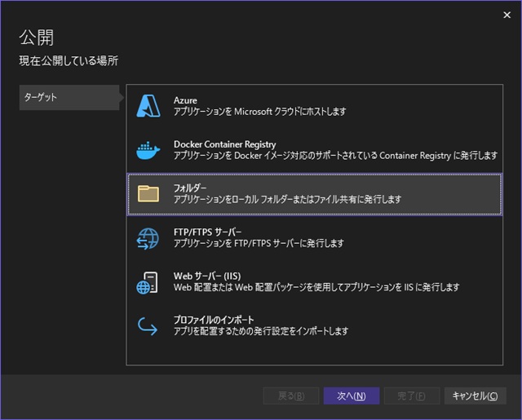Image resolution: width=522 pixels, height=420 pixels.
Task: Click the profile import arrow icon
Action: point(148,326)
